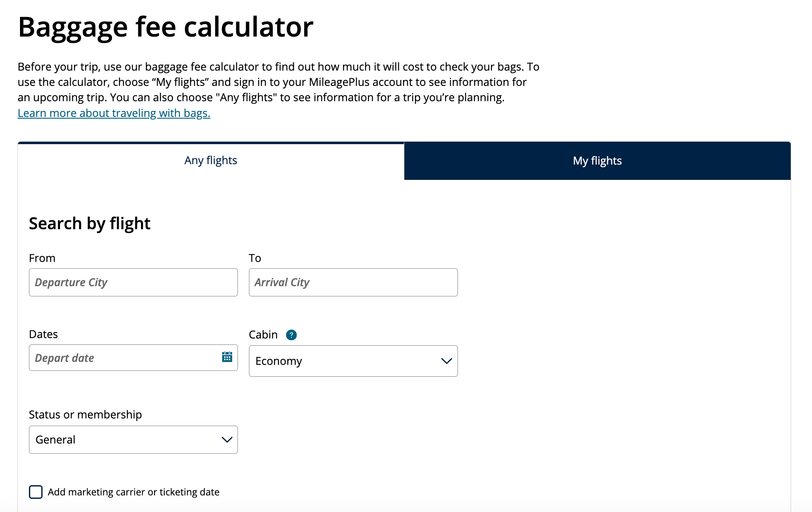Click into the Depart date field
Image resolution: width=812 pixels, height=512 pixels.
tap(123, 358)
